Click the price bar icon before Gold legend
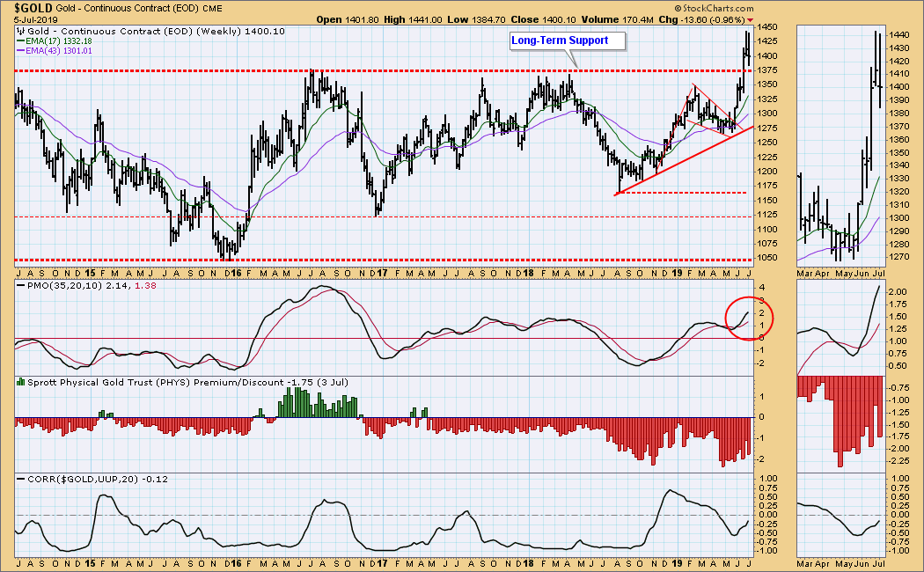Image resolution: width=924 pixels, height=572 pixels. (x=20, y=31)
